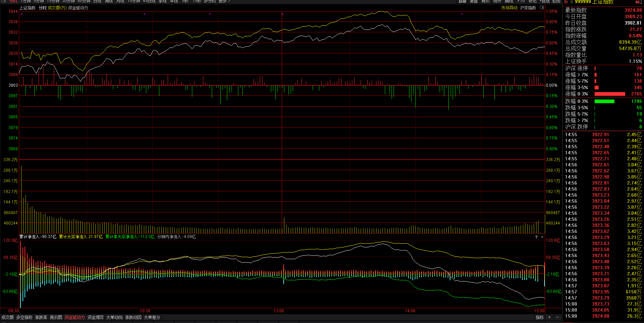Click the 沪深 涨停 count row

click(603, 69)
